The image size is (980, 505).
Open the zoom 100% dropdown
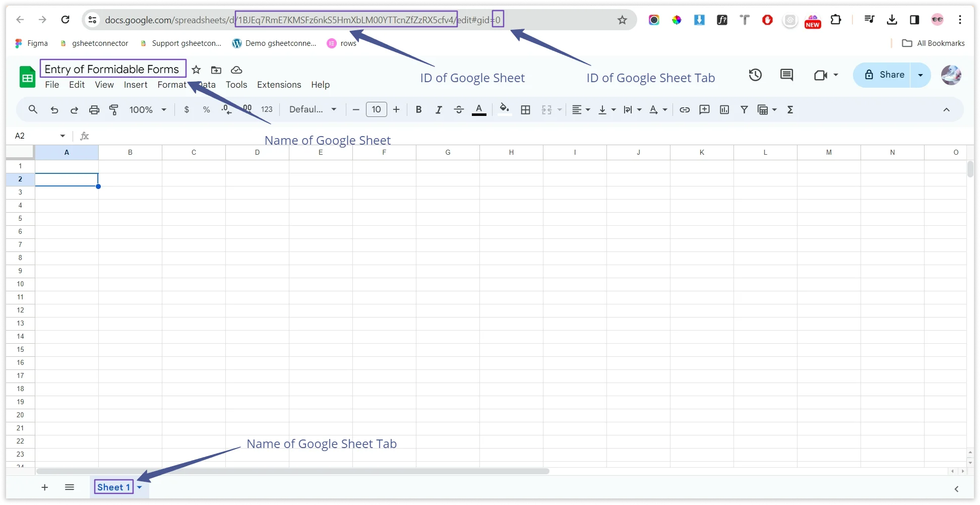point(148,110)
